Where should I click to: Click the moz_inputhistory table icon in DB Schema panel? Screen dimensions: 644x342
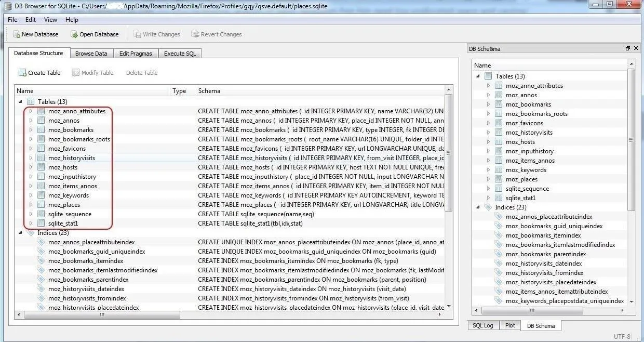click(x=499, y=151)
